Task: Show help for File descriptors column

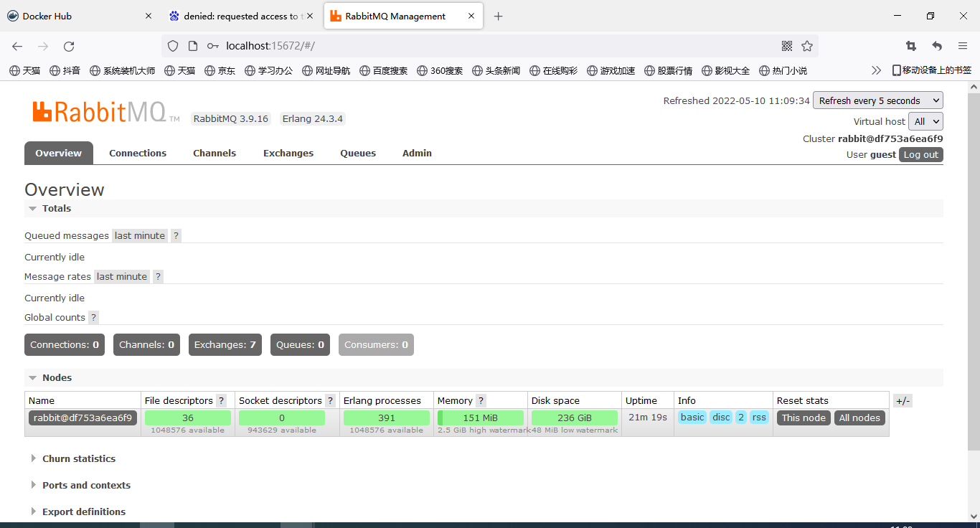Action: (221, 400)
